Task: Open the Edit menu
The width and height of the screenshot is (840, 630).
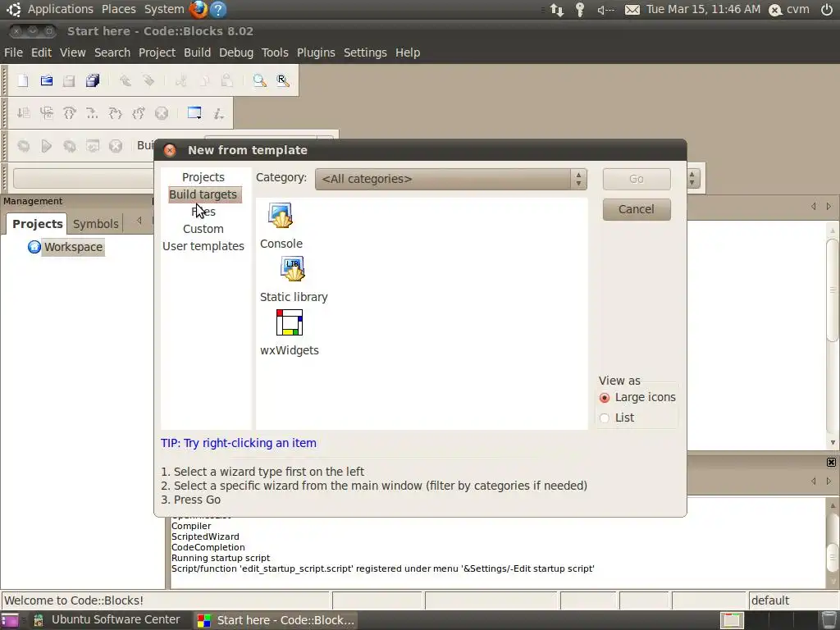Action: coord(41,52)
